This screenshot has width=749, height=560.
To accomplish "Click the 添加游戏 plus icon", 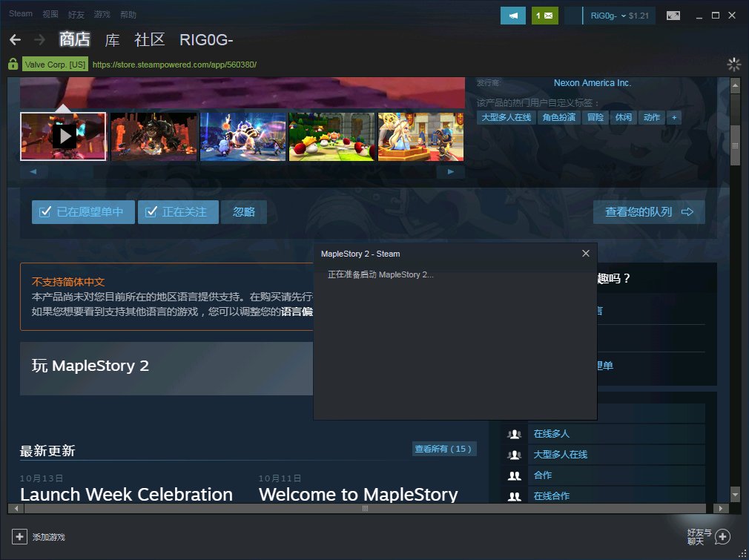I will pos(19,536).
